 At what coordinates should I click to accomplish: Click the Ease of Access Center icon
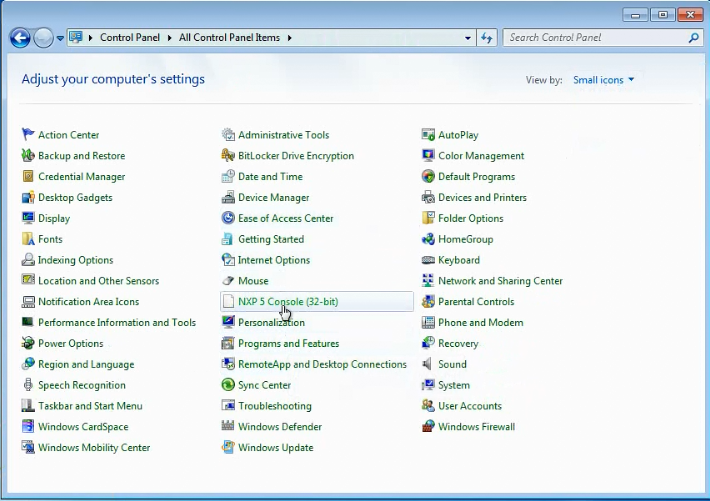point(228,217)
